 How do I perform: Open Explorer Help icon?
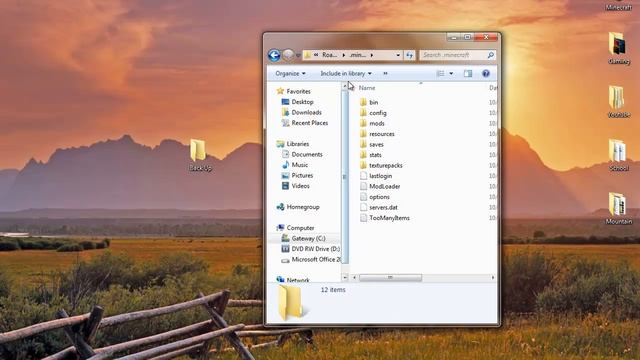click(x=486, y=73)
